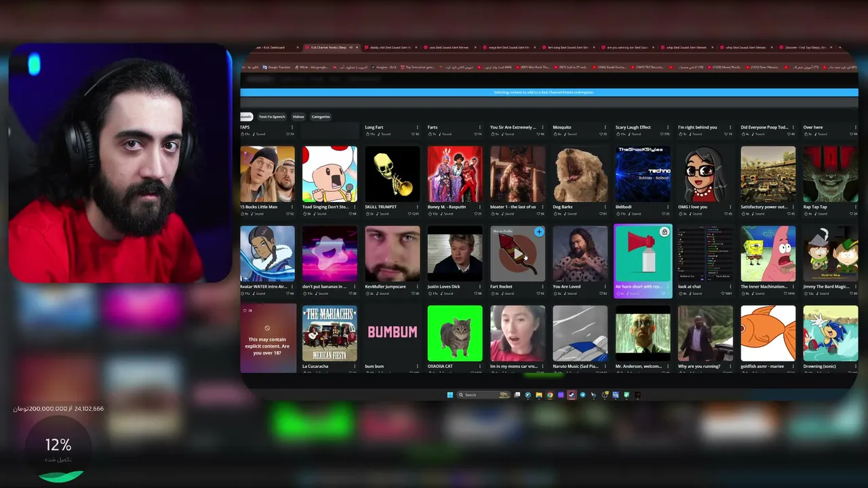Select the KevMuller Jumpscare thumbnail
This screenshot has height=488, width=868.
click(392, 253)
